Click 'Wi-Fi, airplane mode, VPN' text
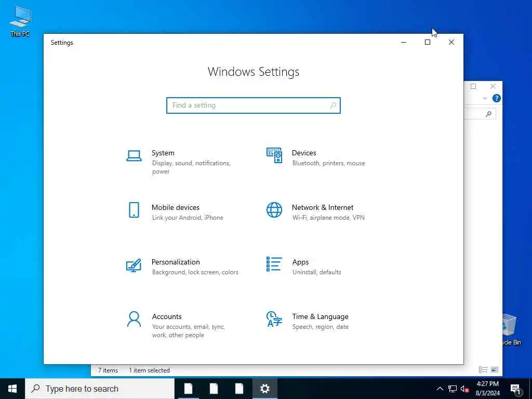The image size is (532, 399). pyautogui.click(x=328, y=218)
